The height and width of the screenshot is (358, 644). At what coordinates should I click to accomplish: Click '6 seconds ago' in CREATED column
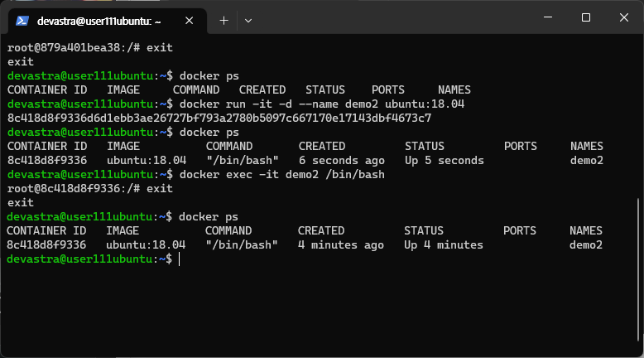tap(342, 160)
